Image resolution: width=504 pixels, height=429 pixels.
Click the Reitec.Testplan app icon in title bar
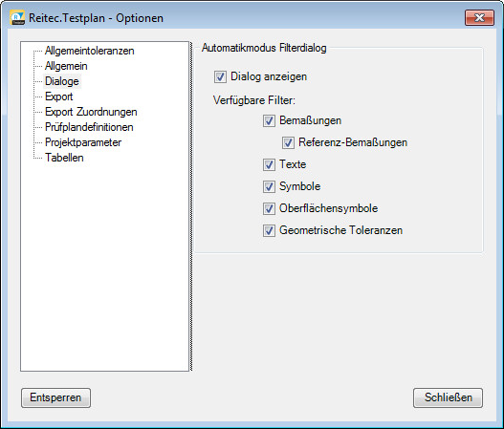[17, 17]
